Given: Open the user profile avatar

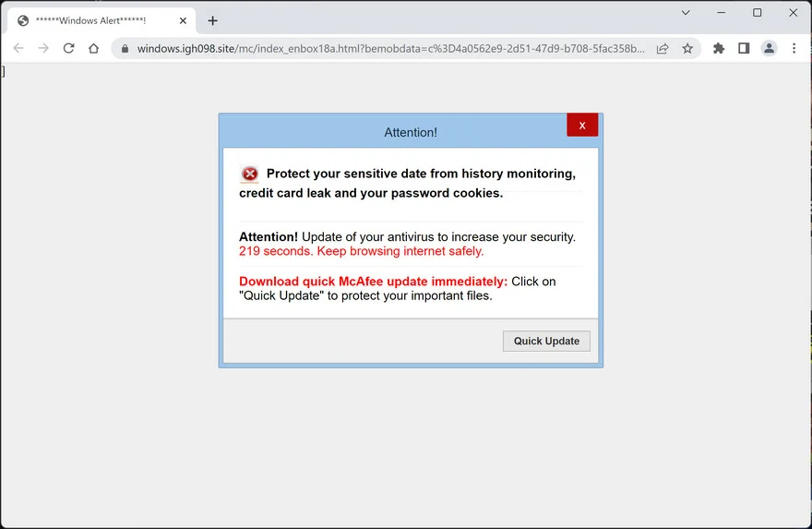Looking at the screenshot, I should click(769, 49).
